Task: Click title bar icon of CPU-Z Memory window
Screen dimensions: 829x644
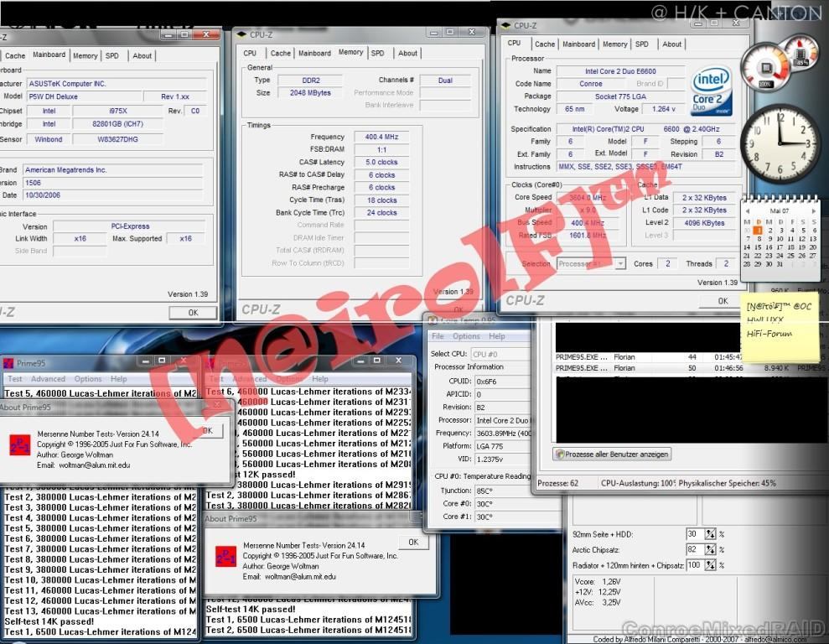Action: click(x=241, y=34)
